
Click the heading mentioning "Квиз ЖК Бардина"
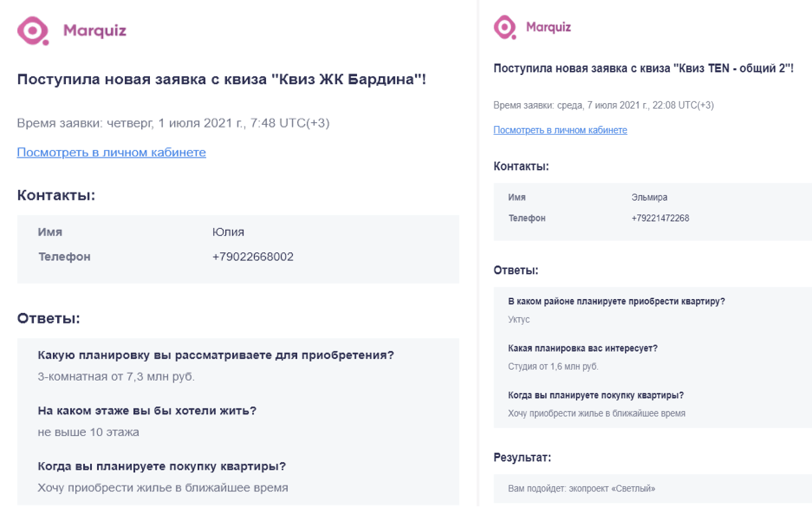[221, 79]
